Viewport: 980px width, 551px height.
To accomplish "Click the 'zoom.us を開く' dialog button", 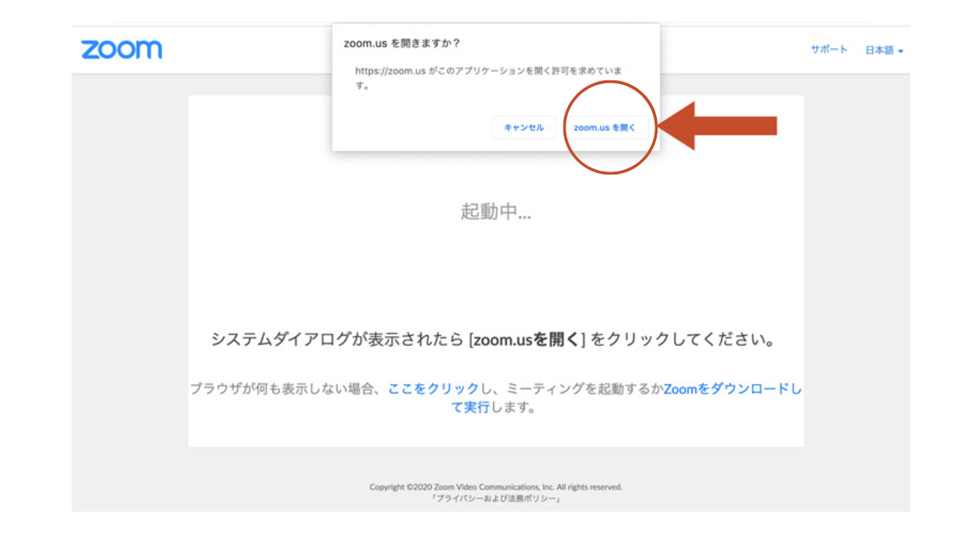I will pos(605,128).
